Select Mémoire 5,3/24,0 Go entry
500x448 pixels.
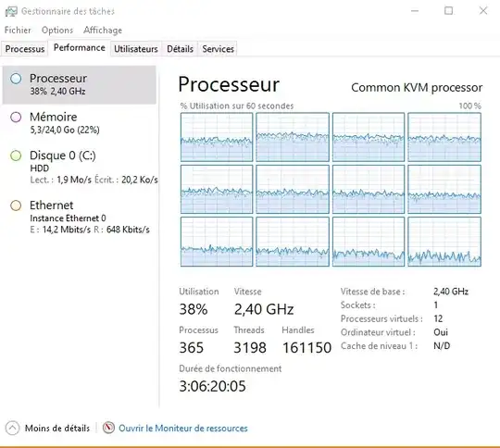[80, 123]
